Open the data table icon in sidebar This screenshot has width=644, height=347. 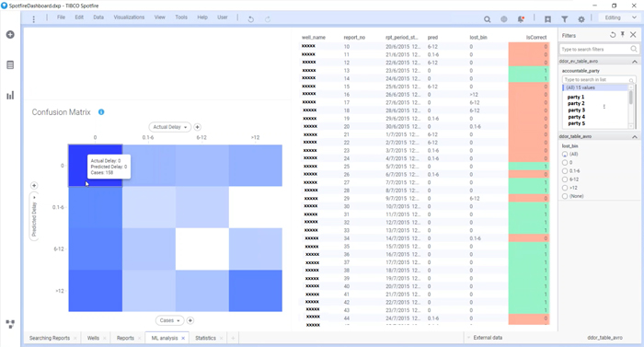tap(10, 65)
